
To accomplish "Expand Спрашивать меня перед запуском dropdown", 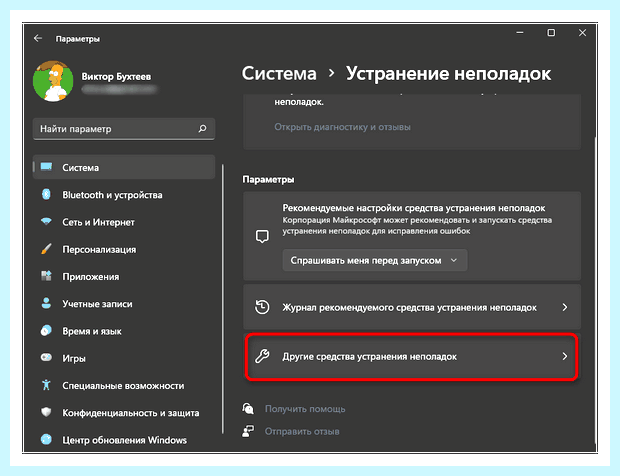I will click(375, 260).
